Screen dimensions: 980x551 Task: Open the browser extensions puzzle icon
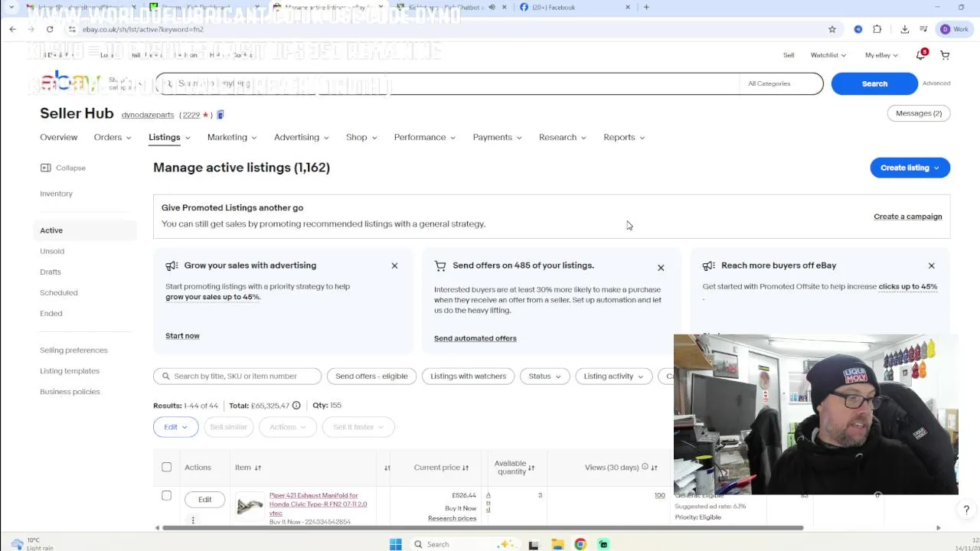[877, 29]
